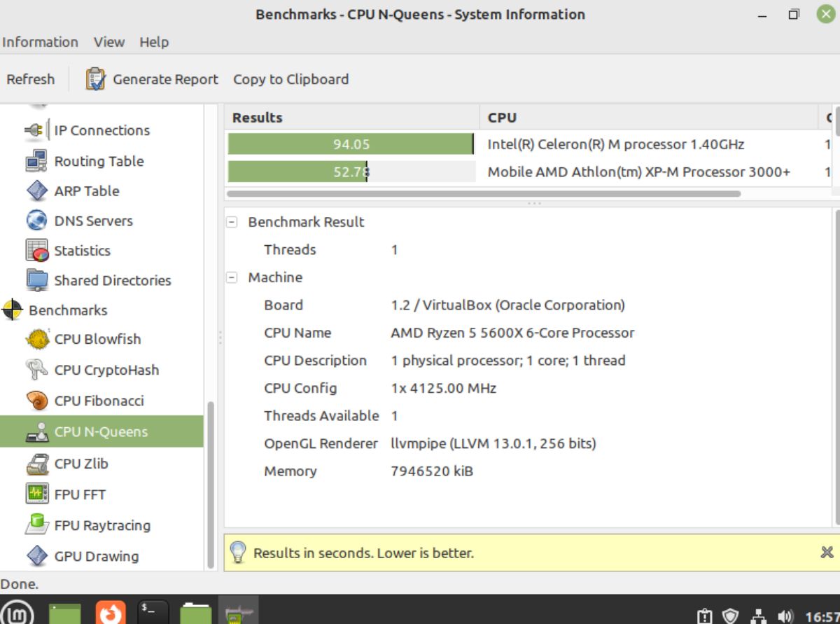Collapse the Machine section
Viewport: 840px width, 624px height.
point(232,278)
